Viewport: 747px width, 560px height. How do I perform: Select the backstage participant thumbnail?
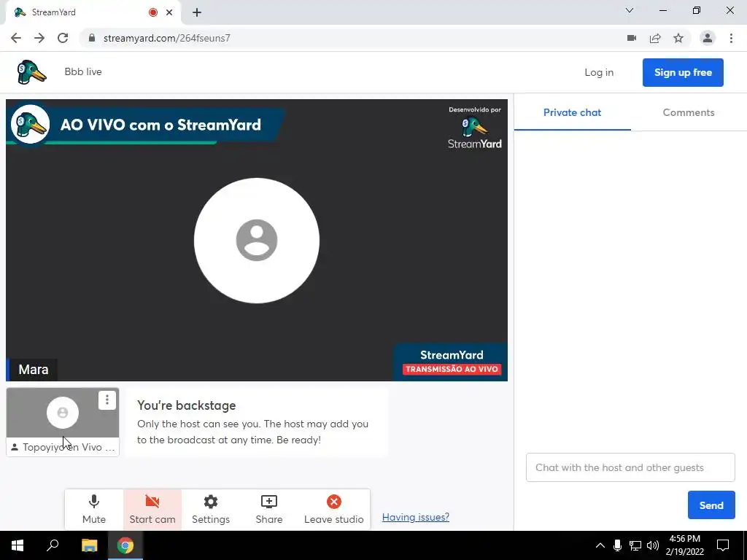[63, 422]
